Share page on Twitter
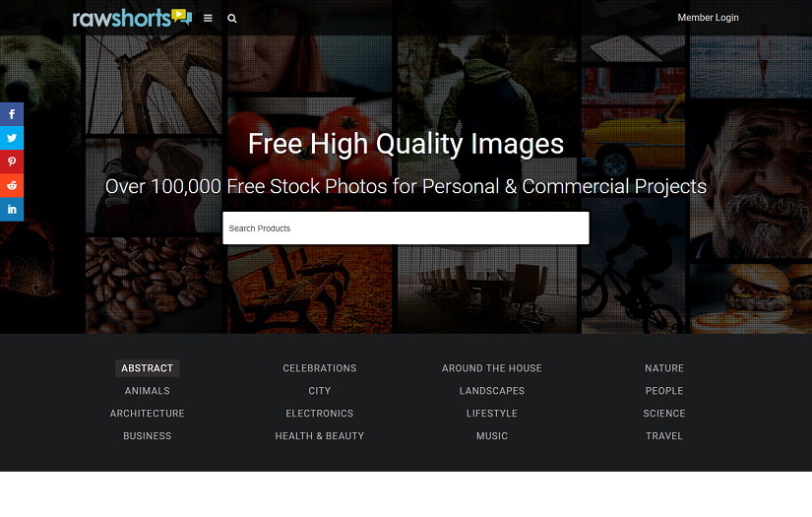This screenshot has height=517, width=812. click(12, 138)
